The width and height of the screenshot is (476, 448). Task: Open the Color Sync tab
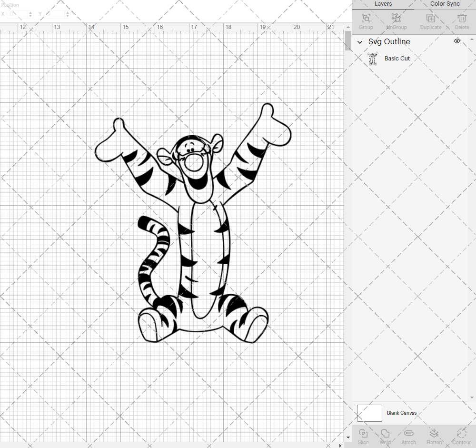[x=445, y=4]
